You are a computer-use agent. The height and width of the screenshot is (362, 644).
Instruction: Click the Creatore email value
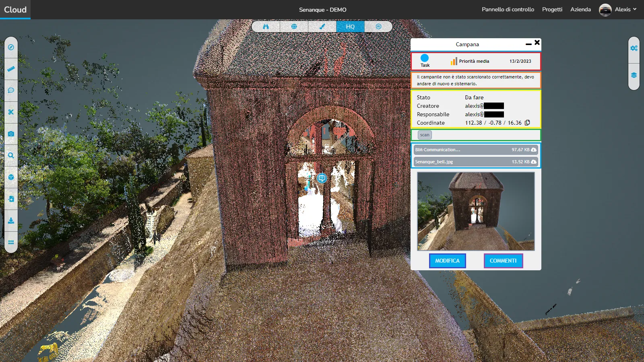(484, 106)
